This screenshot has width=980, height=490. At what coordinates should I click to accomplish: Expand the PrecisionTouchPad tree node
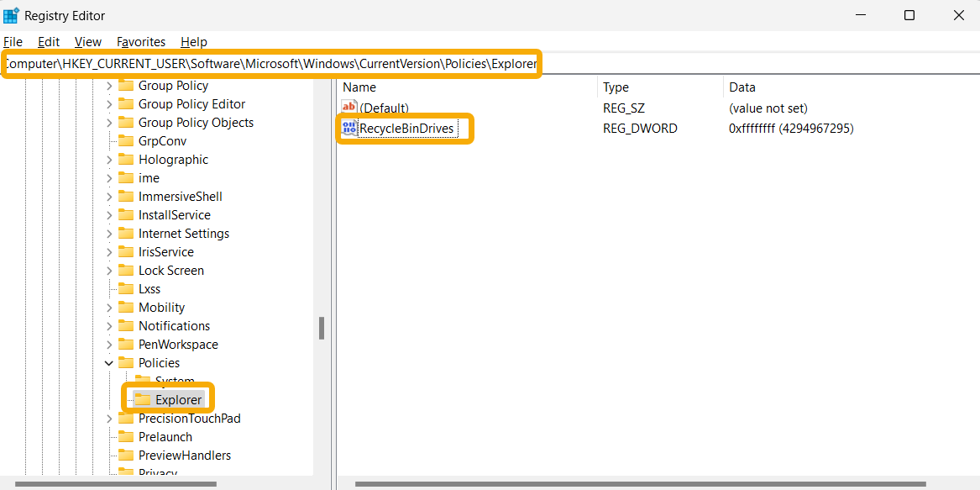click(x=108, y=418)
